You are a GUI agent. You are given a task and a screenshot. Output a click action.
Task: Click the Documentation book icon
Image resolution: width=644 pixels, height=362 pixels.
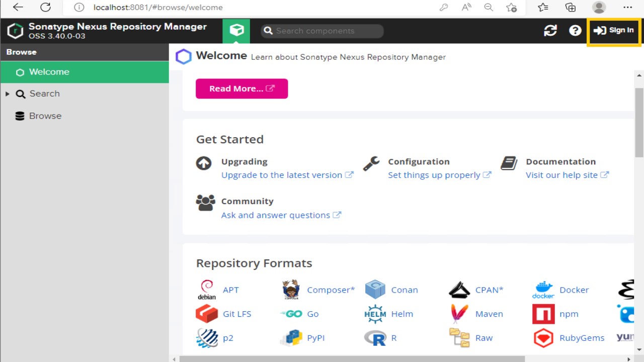[x=509, y=163]
